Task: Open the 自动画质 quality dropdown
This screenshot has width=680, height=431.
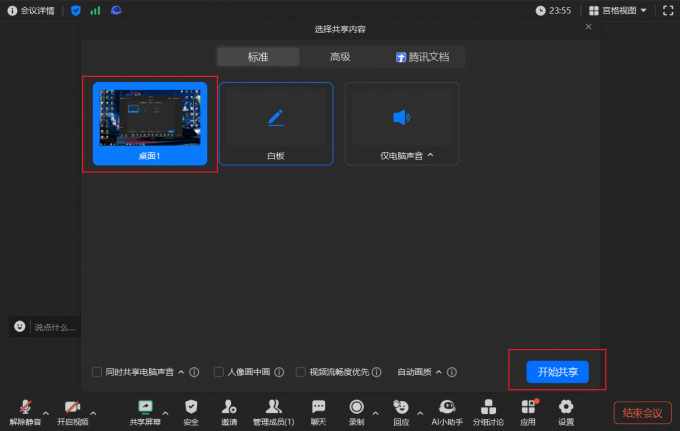Action: click(419, 372)
